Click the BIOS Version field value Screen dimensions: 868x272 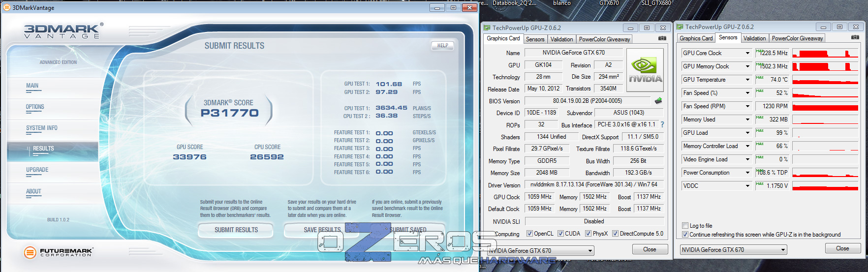coord(588,101)
